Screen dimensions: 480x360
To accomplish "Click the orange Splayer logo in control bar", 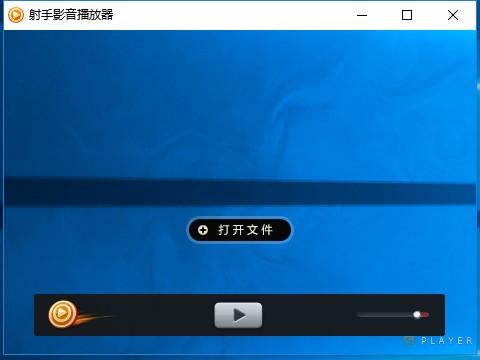I will click(62, 314).
